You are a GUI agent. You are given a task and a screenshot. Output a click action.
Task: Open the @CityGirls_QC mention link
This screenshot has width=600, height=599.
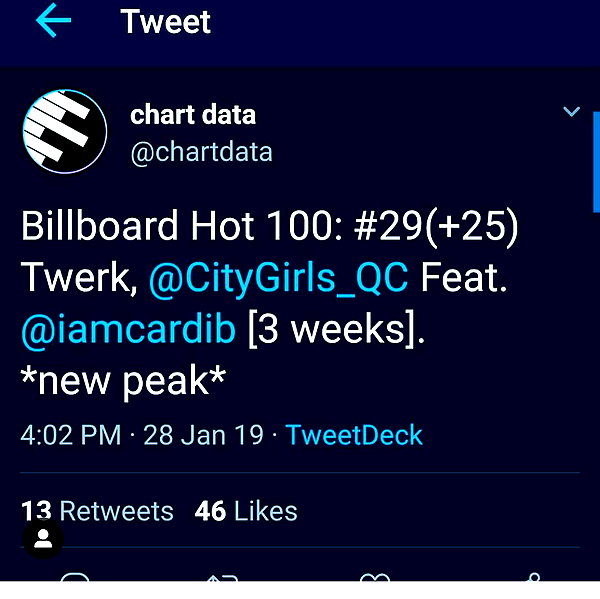[279, 277]
